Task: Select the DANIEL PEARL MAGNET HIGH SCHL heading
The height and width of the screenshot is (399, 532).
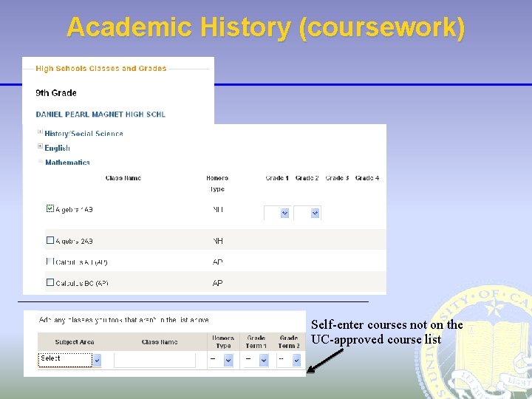Action: (100, 115)
